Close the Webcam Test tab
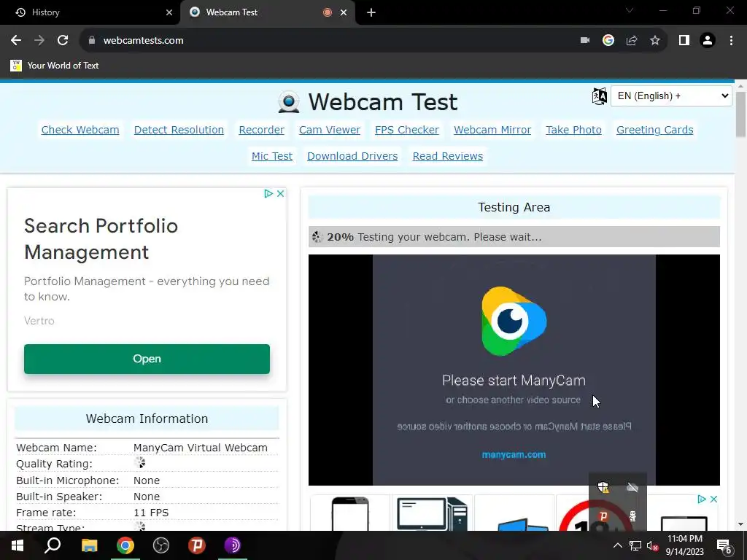The height and width of the screenshot is (560, 747). 344,12
